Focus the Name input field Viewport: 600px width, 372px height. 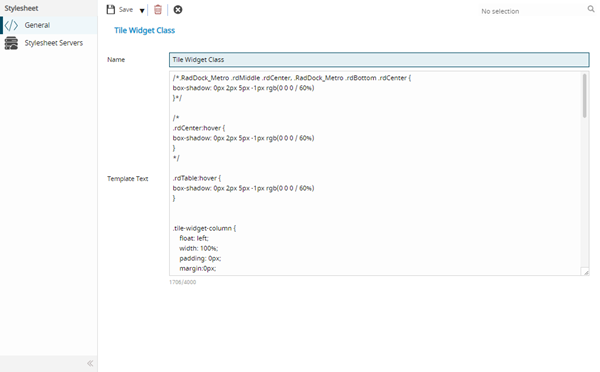(x=379, y=60)
